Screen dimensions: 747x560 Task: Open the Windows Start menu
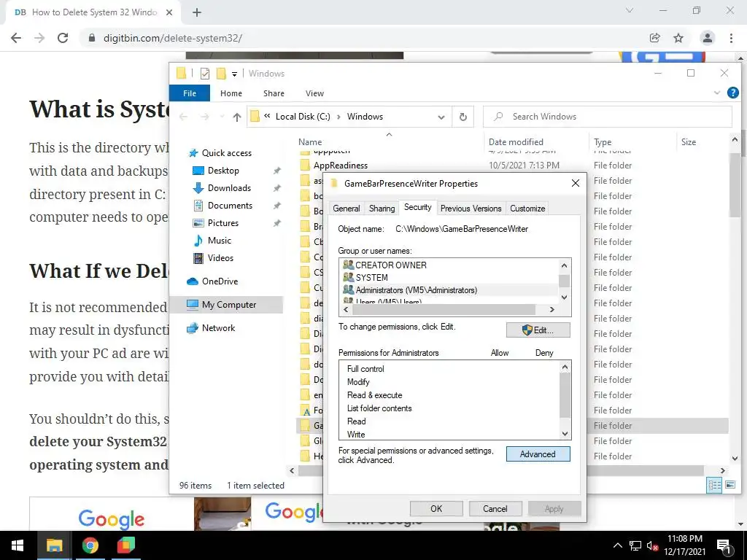coord(18,545)
